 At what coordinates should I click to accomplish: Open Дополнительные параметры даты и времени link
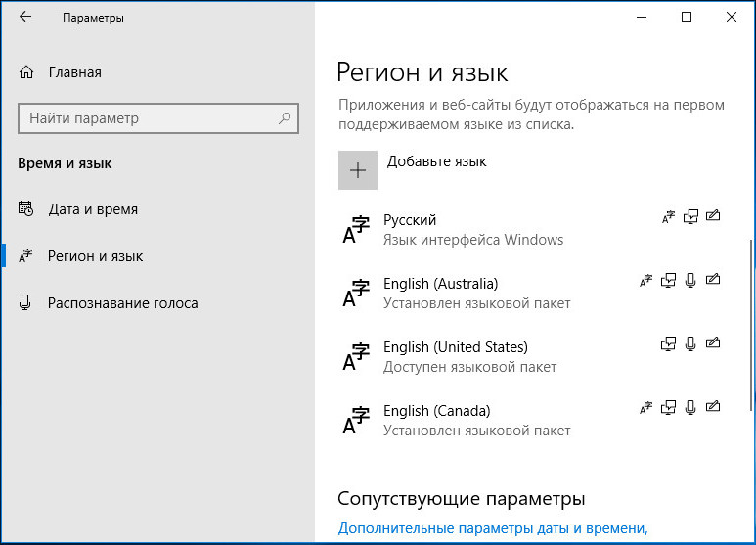coord(493,528)
